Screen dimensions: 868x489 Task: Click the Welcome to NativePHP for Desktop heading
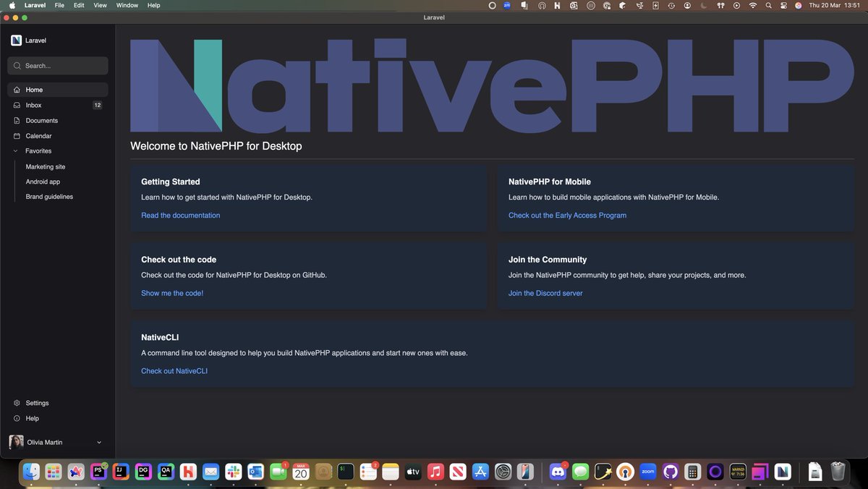[216, 146]
